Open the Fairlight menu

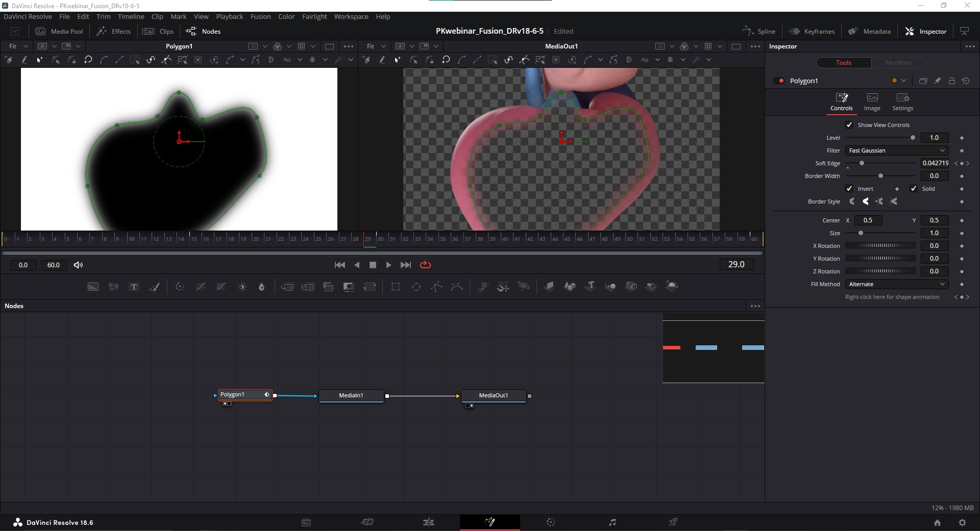[314, 16]
